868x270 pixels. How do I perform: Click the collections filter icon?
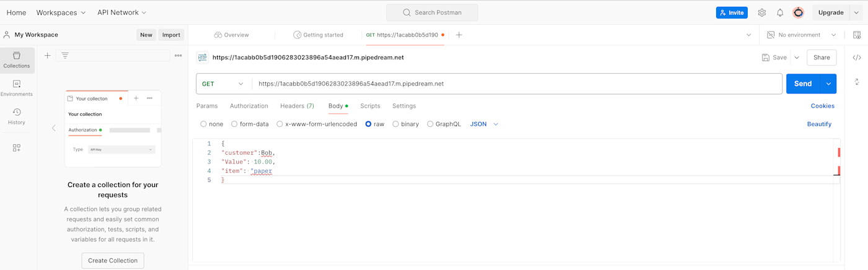tap(65, 56)
